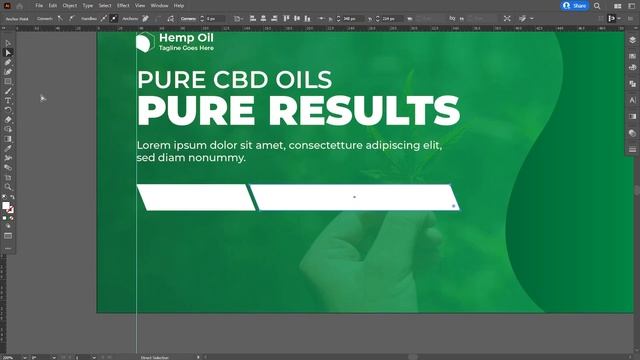Viewport: 640px width, 360px height.
Task: Select the Rotate tool
Action: [8, 110]
